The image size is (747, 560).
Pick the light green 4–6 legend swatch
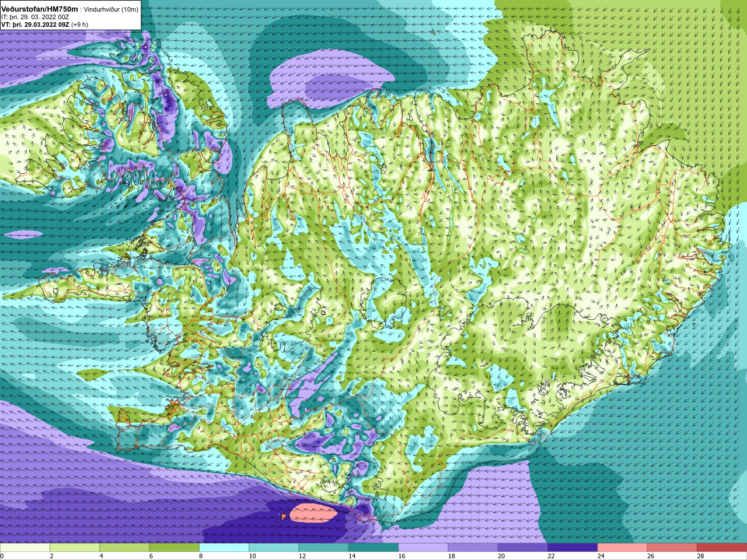(124, 548)
